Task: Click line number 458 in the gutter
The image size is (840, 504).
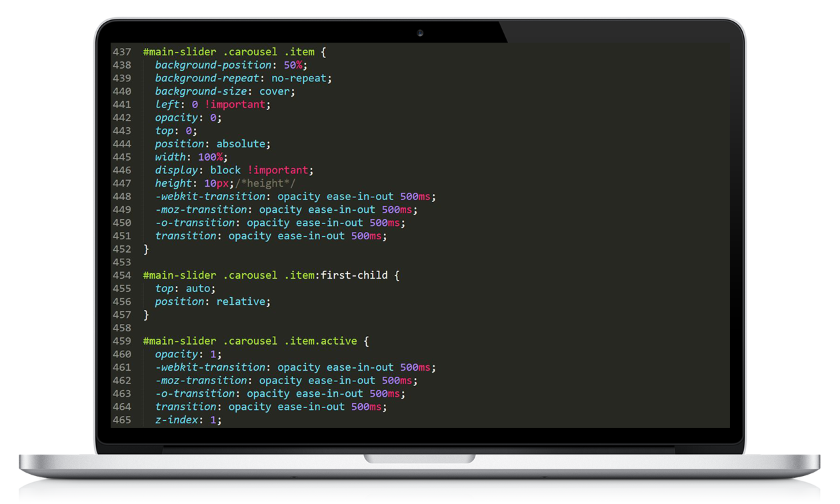Action: 122,328
